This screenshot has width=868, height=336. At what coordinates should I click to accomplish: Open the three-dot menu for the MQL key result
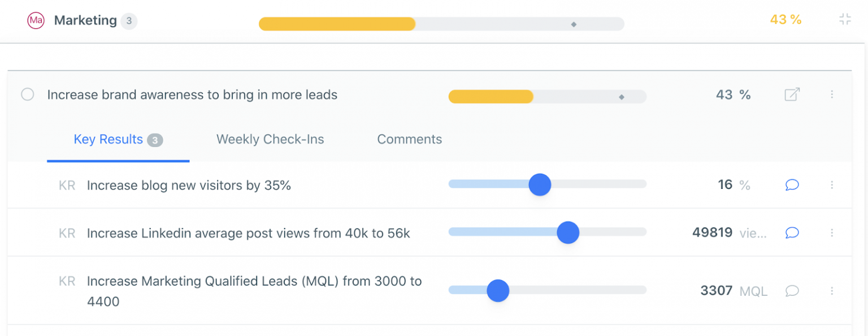(832, 291)
